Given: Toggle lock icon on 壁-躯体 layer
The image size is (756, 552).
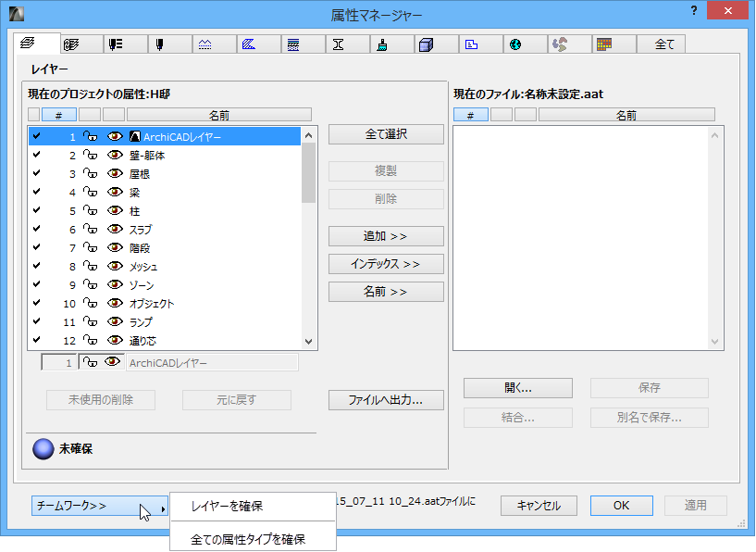Looking at the screenshot, I should pyautogui.click(x=90, y=155).
